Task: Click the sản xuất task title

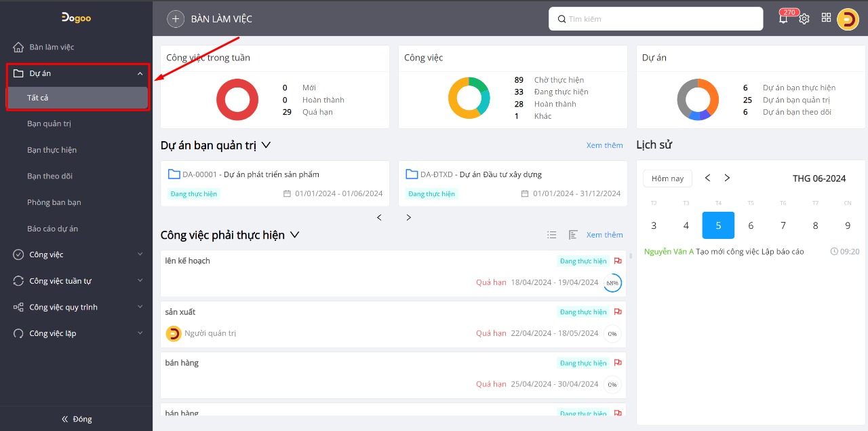Action: tap(180, 312)
